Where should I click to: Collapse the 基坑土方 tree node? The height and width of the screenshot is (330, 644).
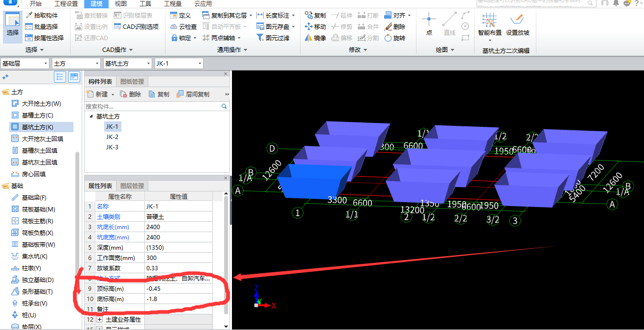click(x=91, y=117)
